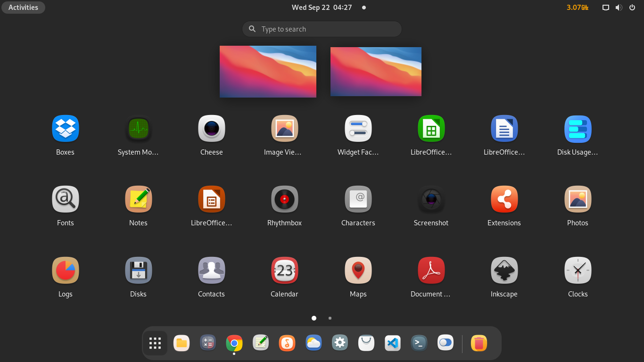Open the Maps app
Viewport: 644px width, 362px height.
[358, 271]
